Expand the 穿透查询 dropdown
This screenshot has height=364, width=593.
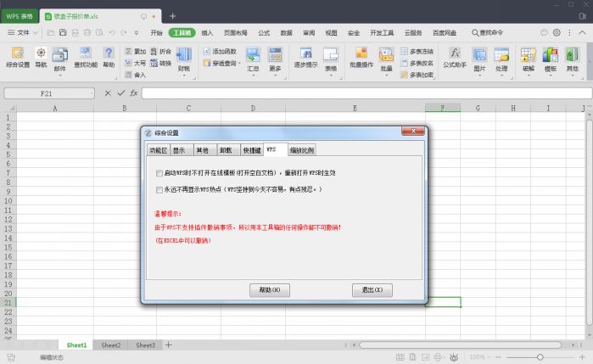(x=239, y=63)
